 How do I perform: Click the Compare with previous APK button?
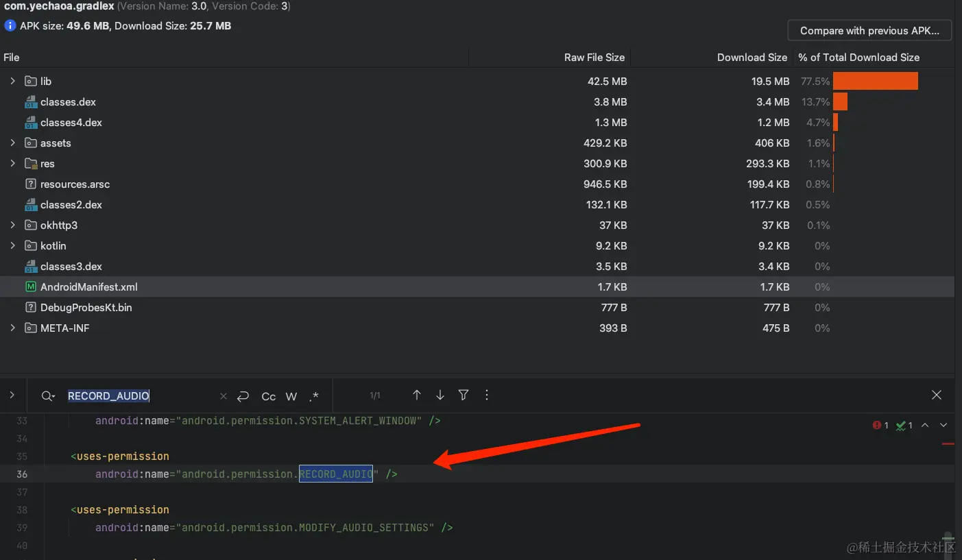click(x=870, y=31)
